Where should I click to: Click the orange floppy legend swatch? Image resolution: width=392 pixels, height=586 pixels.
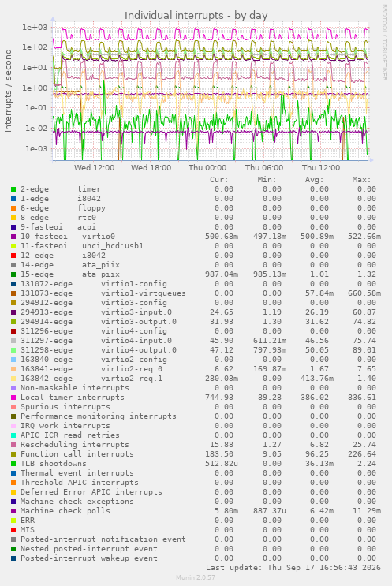click(13, 208)
